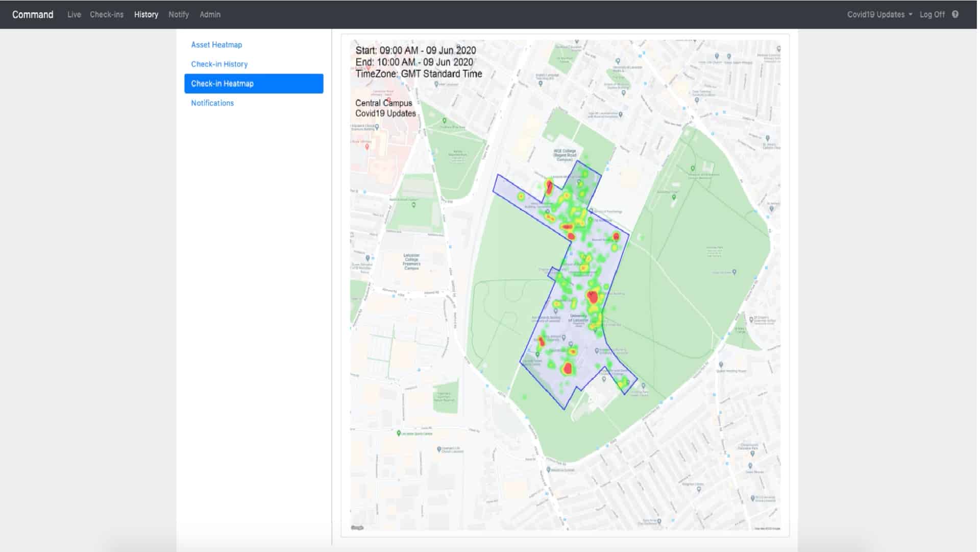Open the Asset Heatmap view
980x552 pixels.
216,44
